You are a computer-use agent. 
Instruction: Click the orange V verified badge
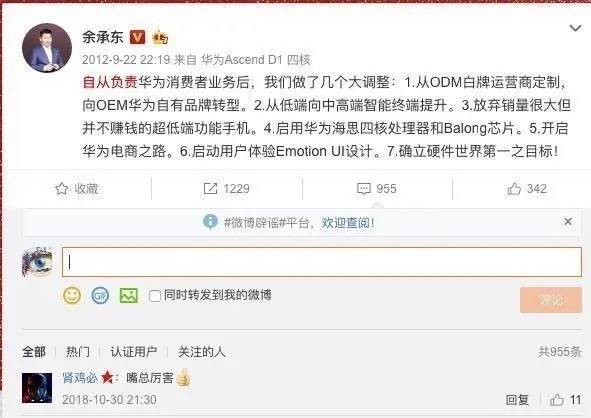click(137, 37)
